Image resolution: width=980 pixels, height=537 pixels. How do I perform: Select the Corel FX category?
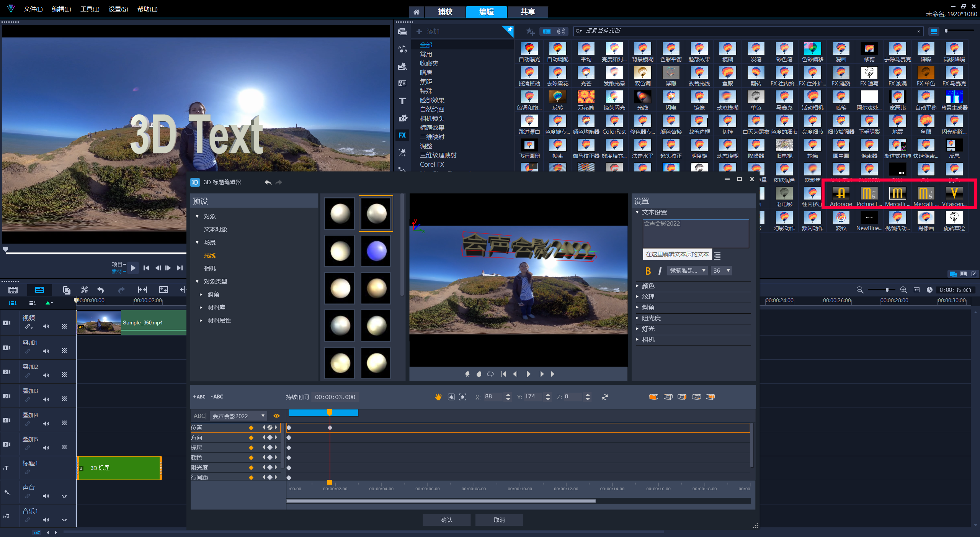432,164
